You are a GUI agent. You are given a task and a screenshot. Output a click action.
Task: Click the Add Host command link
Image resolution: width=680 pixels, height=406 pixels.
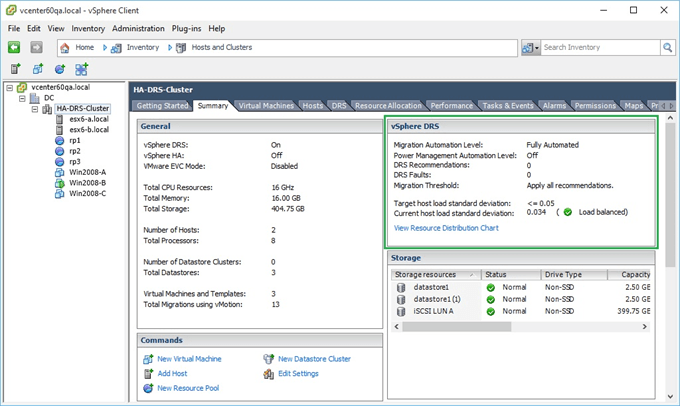pyautogui.click(x=172, y=373)
